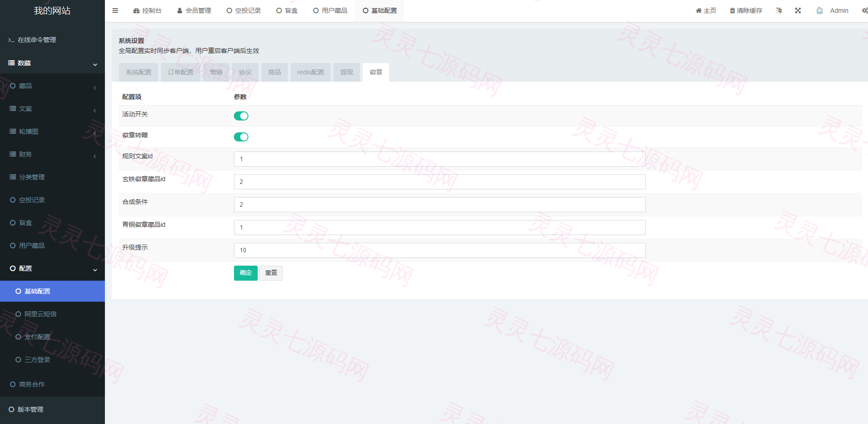Click the hamburger menu icon in top bar
868x424 pixels.
point(115,10)
